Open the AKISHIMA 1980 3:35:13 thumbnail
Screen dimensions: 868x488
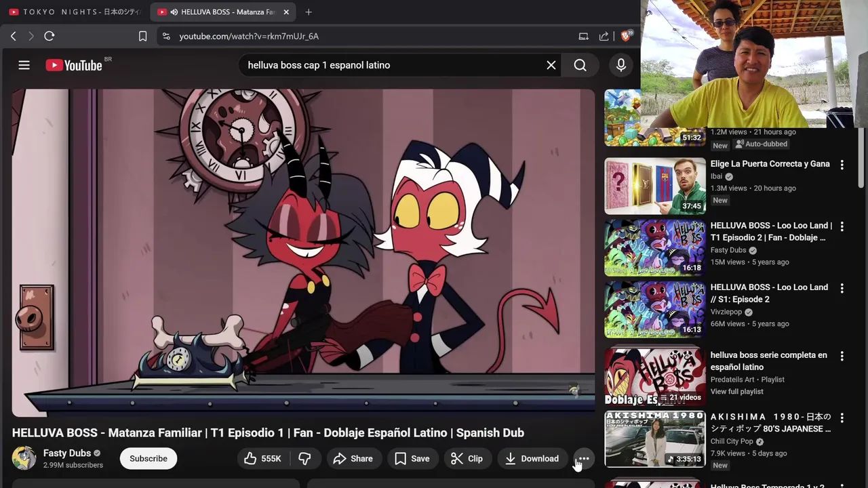[x=655, y=439]
